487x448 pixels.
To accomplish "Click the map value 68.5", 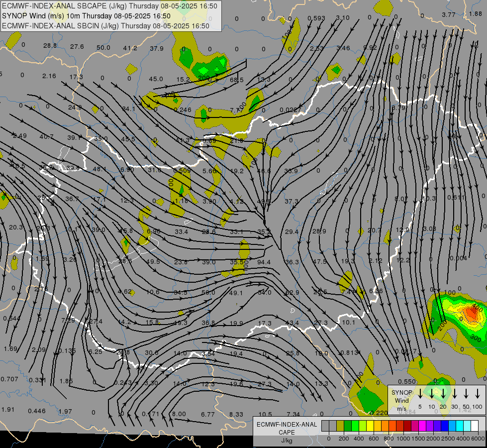I will (x=237, y=80).
